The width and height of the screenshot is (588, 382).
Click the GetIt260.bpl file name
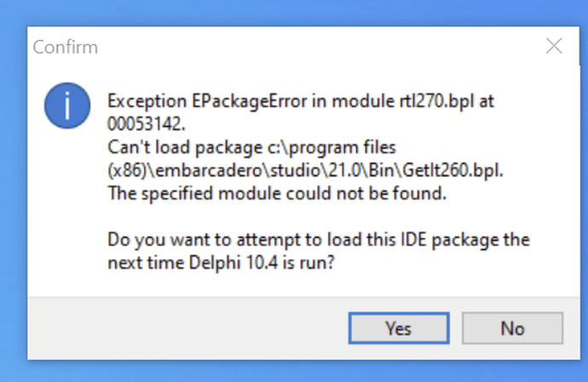pos(453,171)
